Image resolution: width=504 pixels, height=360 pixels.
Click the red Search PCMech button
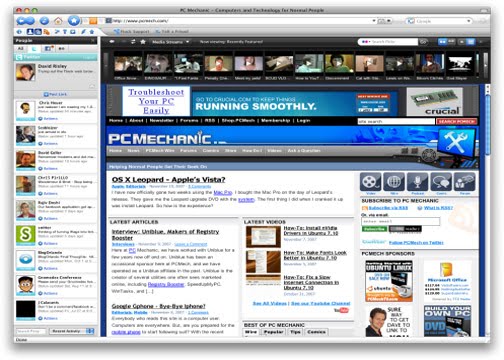(456, 121)
